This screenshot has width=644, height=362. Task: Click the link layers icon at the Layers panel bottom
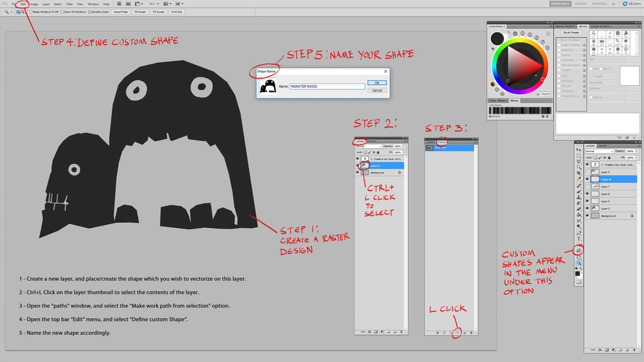[593, 350]
